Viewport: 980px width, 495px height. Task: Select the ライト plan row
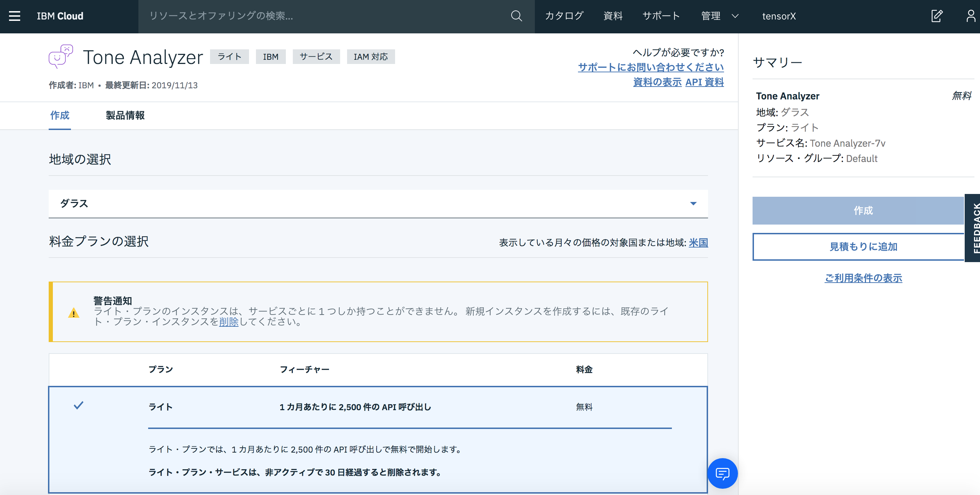point(378,440)
